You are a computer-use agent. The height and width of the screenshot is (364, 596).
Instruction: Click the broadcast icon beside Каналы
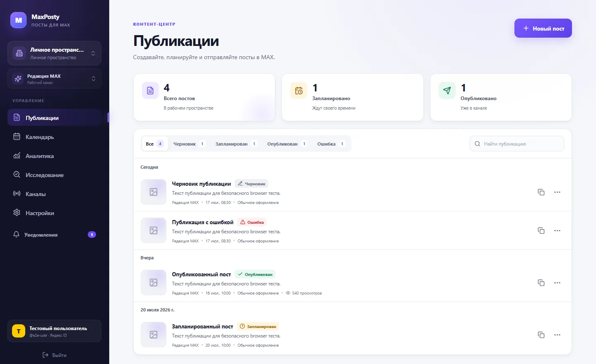[x=17, y=194]
